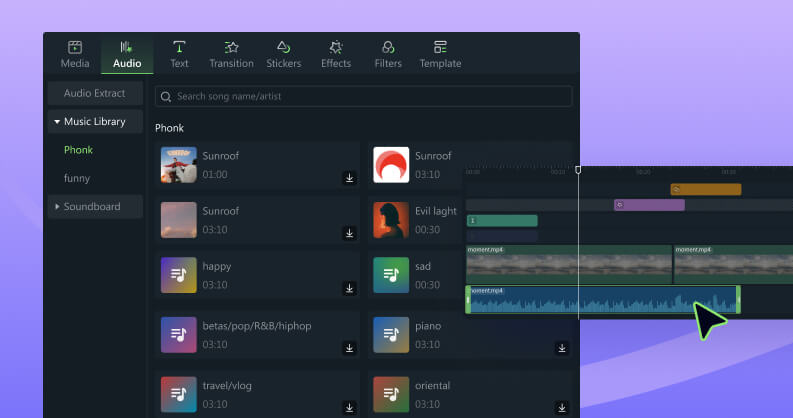The image size is (793, 418).
Task: Select the funny music category
Action: click(x=77, y=178)
